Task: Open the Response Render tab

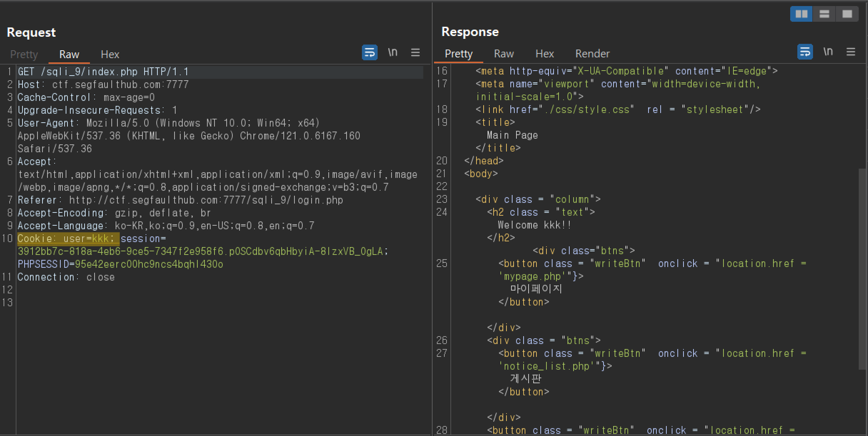Action: tap(592, 53)
